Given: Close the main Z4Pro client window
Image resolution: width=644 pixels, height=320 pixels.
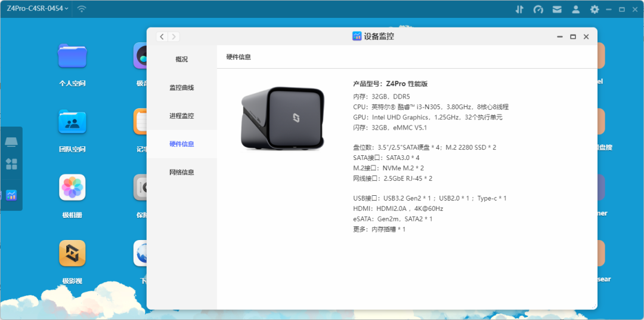Looking at the screenshot, I should [634, 9].
